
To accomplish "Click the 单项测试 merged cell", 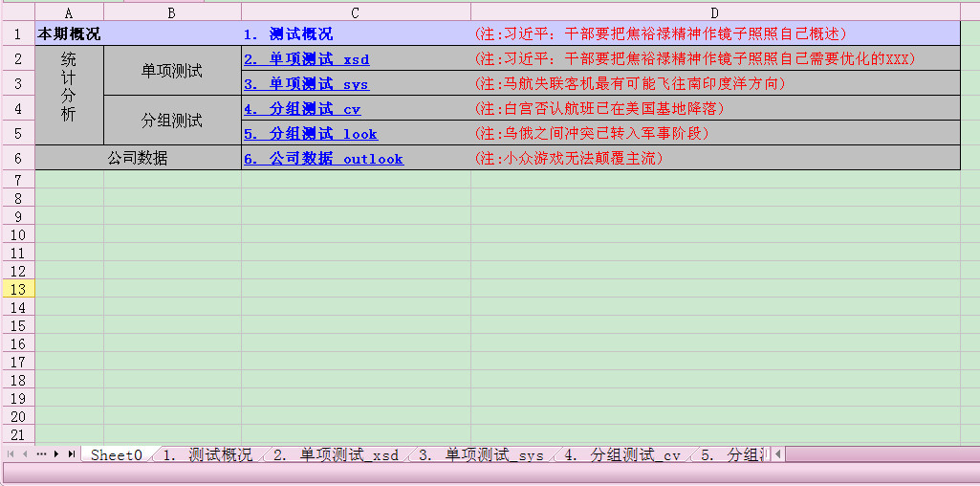I will (172, 71).
